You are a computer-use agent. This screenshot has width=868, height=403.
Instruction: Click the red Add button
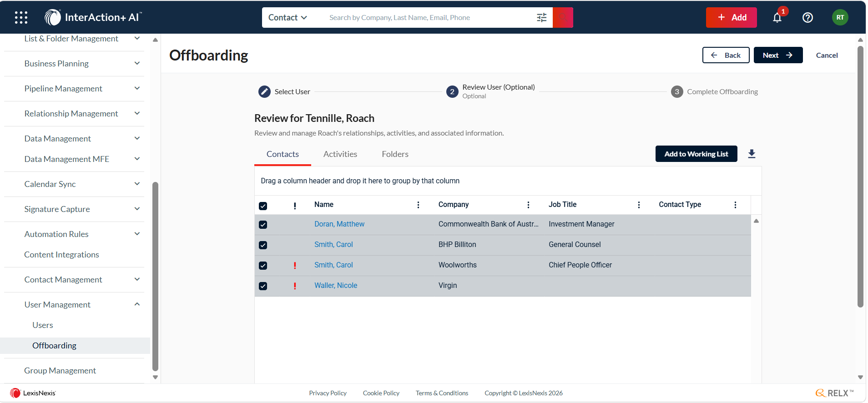(x=731, y=18)
